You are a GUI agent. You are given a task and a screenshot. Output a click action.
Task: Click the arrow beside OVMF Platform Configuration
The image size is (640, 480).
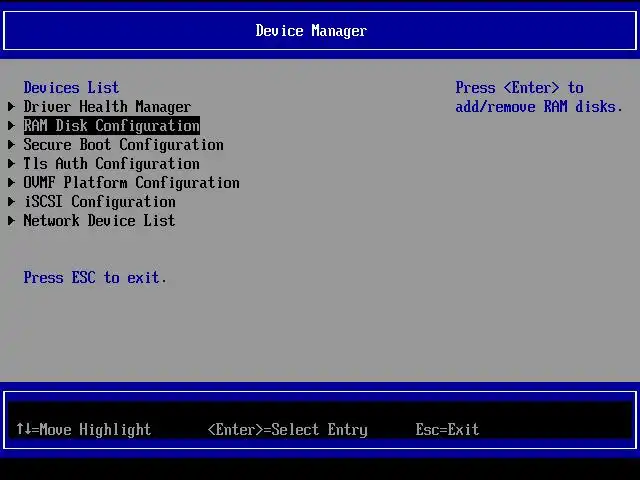11,182
